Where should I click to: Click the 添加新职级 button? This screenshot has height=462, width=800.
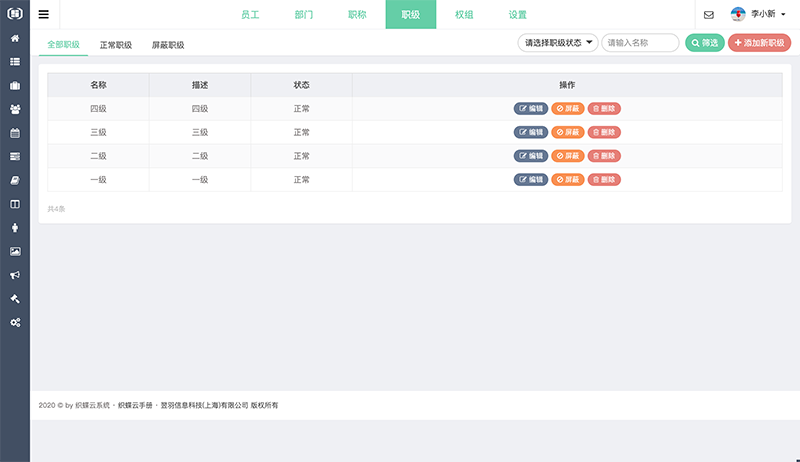759,43
